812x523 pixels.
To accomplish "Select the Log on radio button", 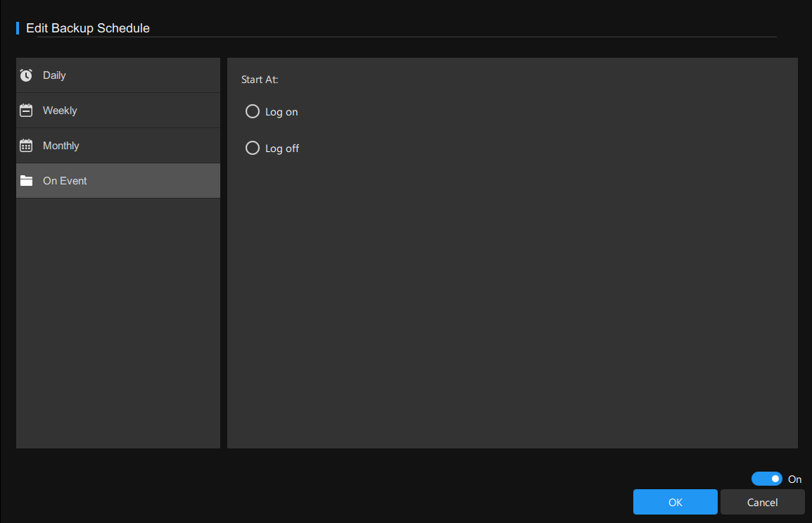I will (x=252, y=111).
